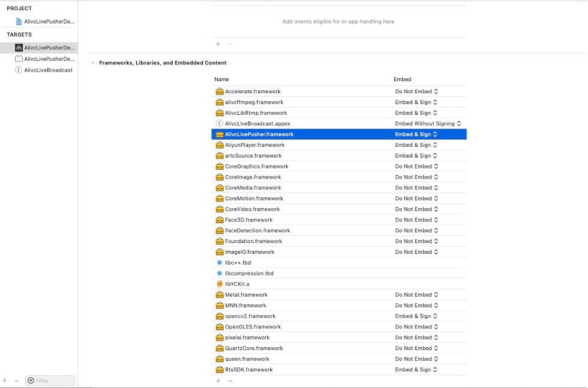
Task: Click the AliyunPlayer.framework toolbox icon
Action: pos(220,145)
